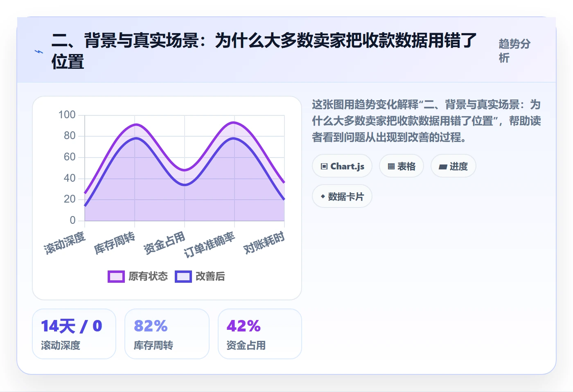The height and width of the screenshot is (392, 573).
Task: Select the 表格 tag
Action: 402,166
